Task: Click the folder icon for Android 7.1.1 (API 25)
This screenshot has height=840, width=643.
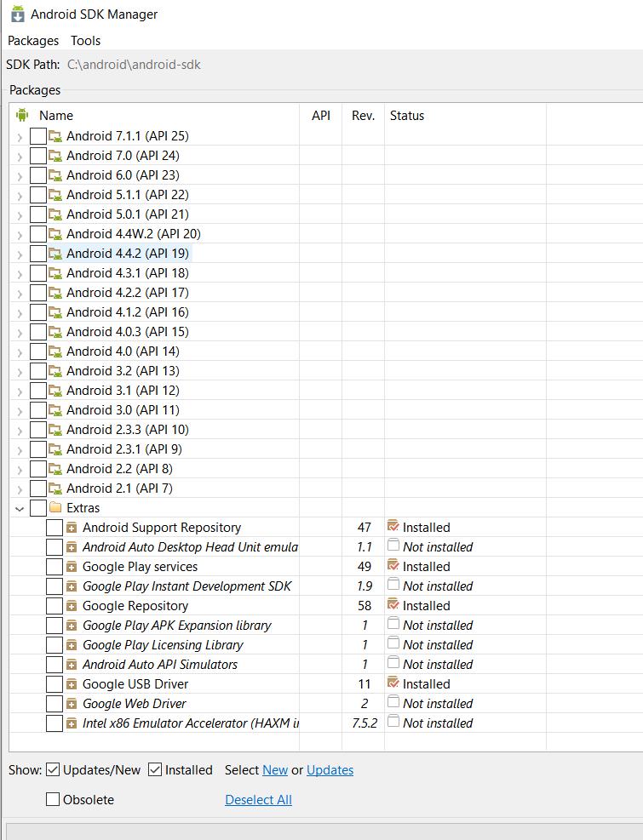Action: pos(55,136)
